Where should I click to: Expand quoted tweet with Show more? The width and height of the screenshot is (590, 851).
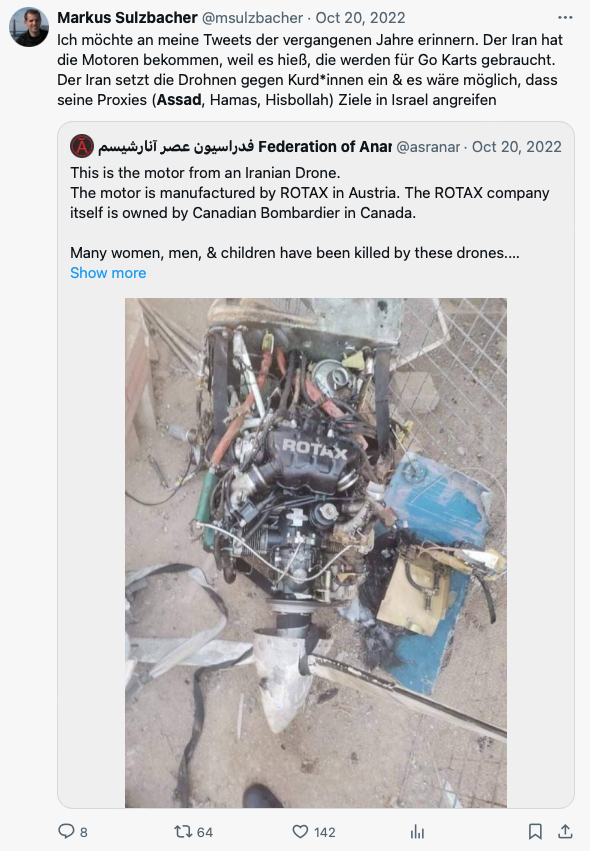pyautogui.click(x=108, y=272)
